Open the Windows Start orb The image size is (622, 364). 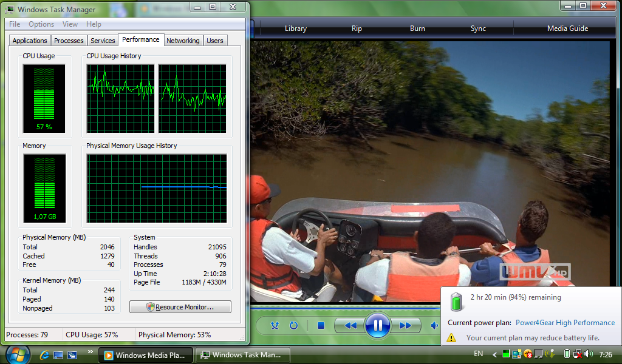pos(18,354)
